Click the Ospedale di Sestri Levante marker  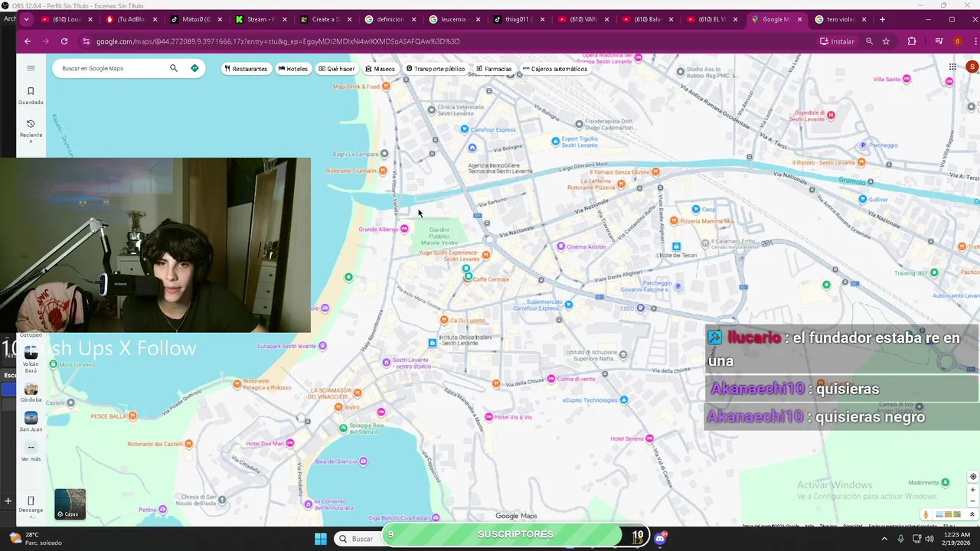[x=831, y=115]
